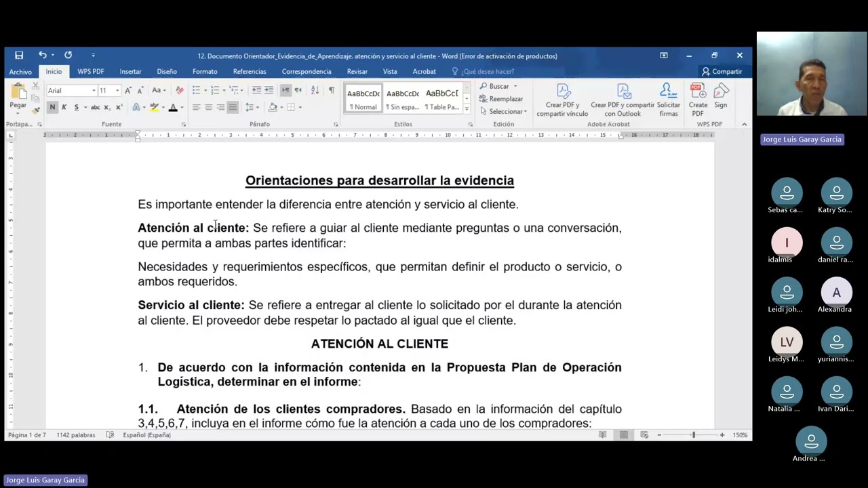Apply strikethrough with the abc icon
868x488 pixels.
click(95, 107)
